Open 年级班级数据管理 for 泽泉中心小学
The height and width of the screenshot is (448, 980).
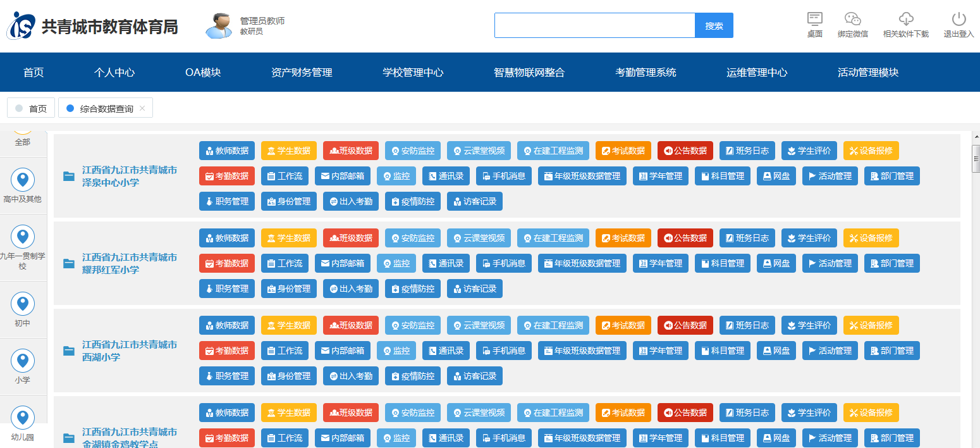582,176
